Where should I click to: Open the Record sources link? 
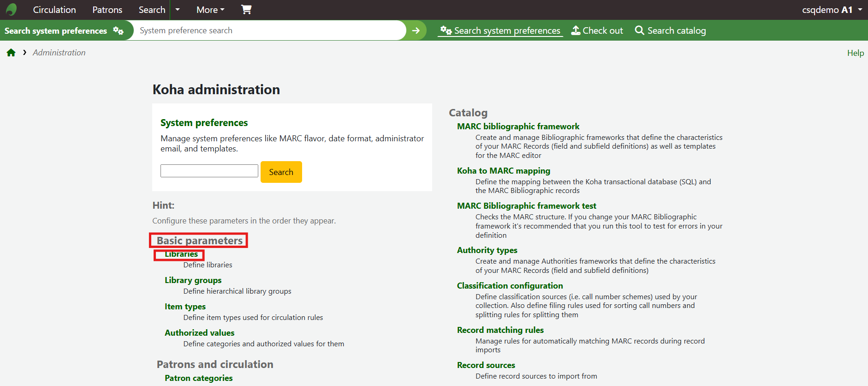pos(486,365)
